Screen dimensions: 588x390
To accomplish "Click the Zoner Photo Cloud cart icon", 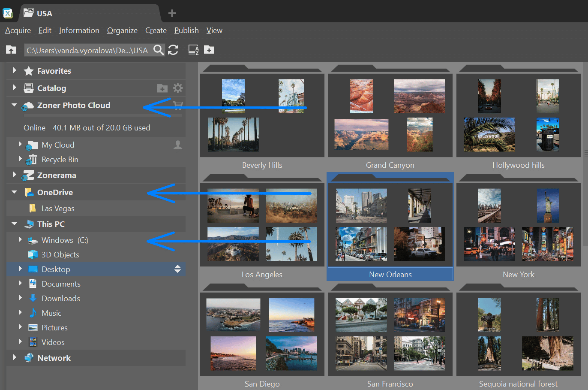I will [177, 105].
